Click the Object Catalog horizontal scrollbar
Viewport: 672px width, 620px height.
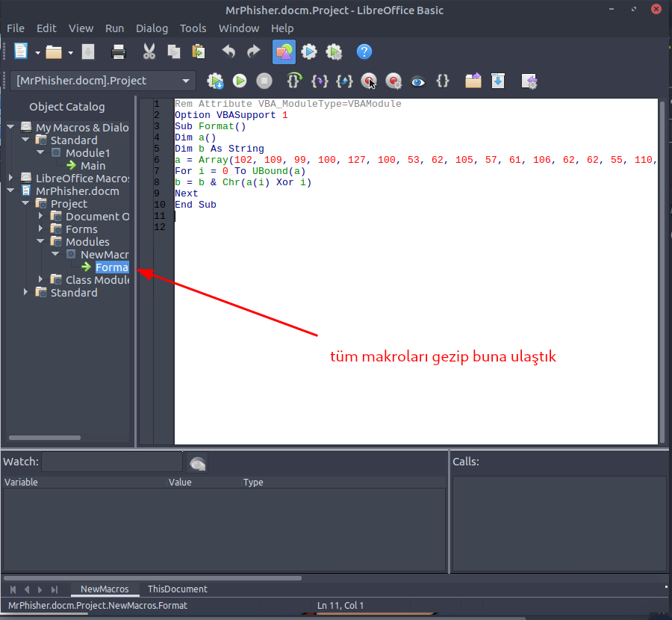click(x=43, y=437)
